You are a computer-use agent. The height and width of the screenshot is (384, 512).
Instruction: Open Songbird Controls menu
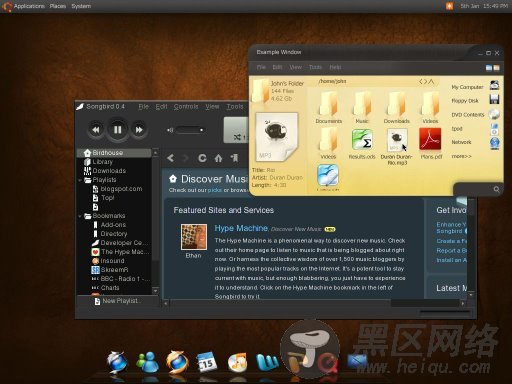click(186, 106)
